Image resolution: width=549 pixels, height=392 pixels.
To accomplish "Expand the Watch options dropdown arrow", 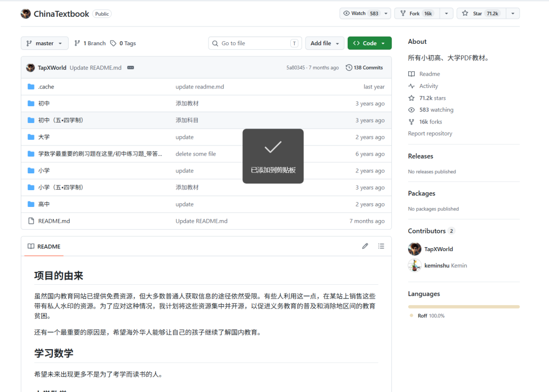I will (386, 13).
